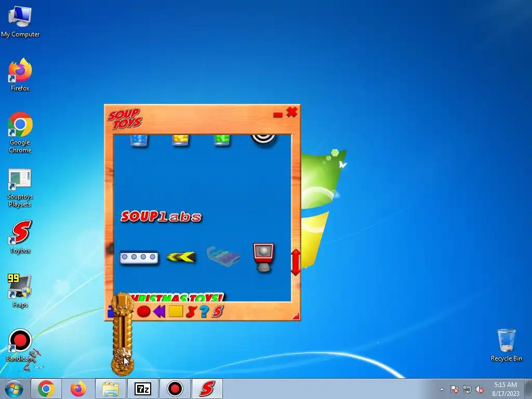Click Firefox in the taskbar
The width and height of the screenshot is (532, 399).
78,389
